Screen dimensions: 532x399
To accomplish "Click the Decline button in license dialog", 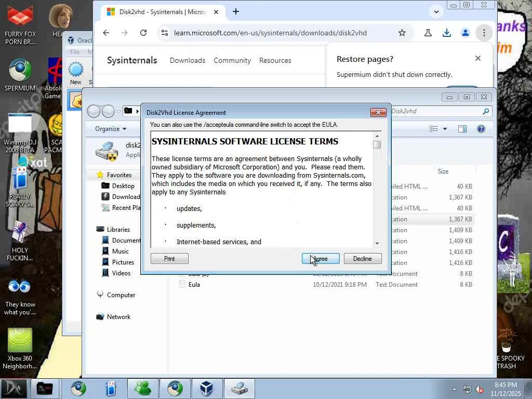I will (x=362, y=259).
